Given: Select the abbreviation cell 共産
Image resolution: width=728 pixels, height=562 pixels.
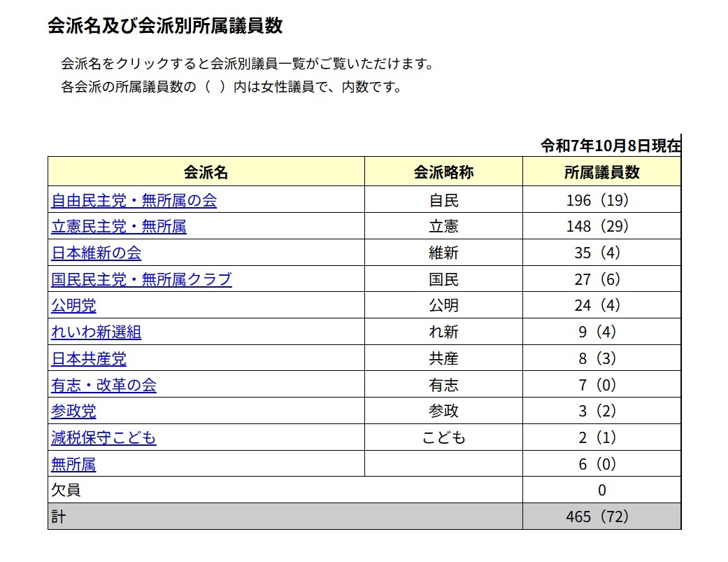Looking at the screenshot, I should coord(444,358).
